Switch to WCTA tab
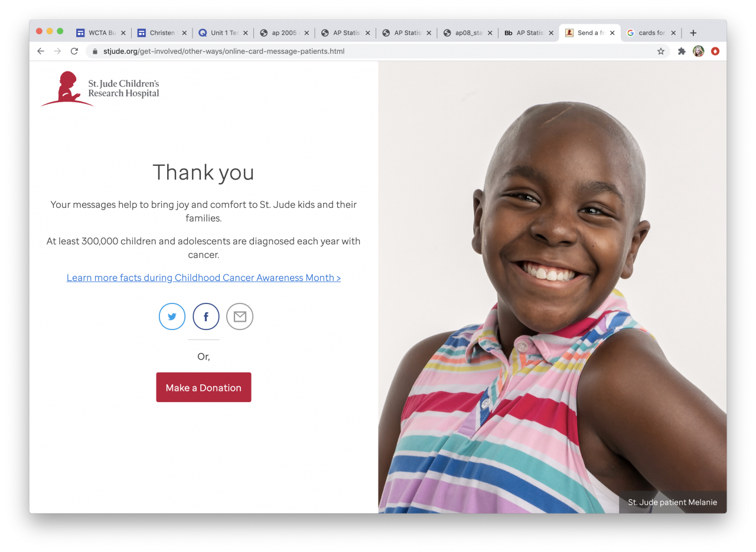 (97, 33)
